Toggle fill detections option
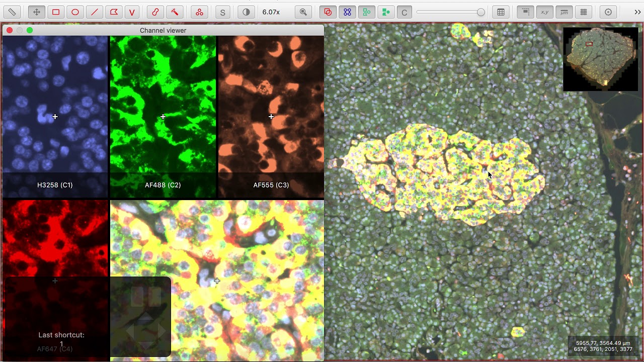The width and height of the screenshot is (644, 362). (x=385, y=12)
